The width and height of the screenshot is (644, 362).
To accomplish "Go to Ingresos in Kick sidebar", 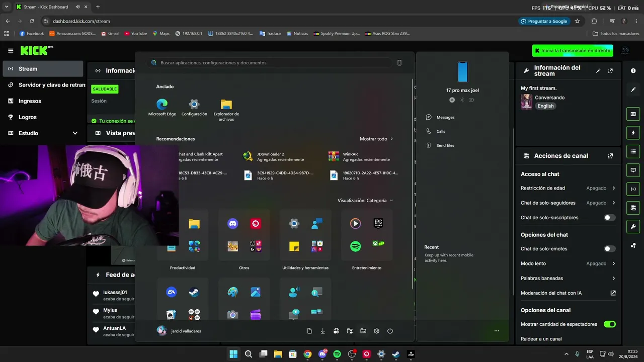I will pos(43,101).
